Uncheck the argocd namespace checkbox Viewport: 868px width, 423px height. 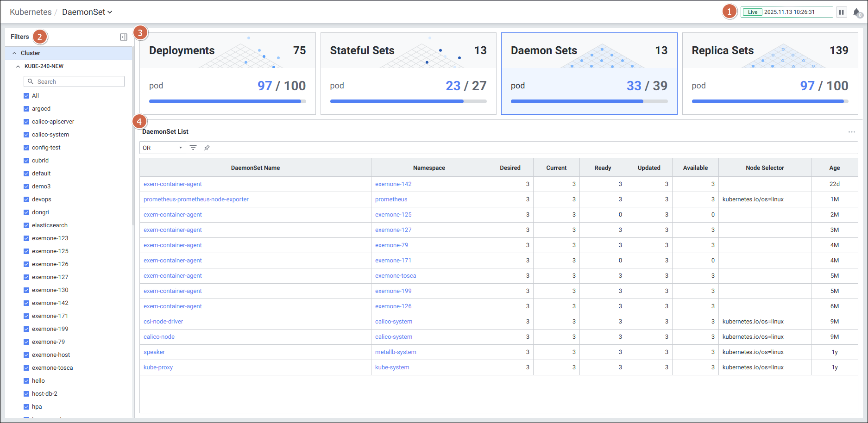26,109
